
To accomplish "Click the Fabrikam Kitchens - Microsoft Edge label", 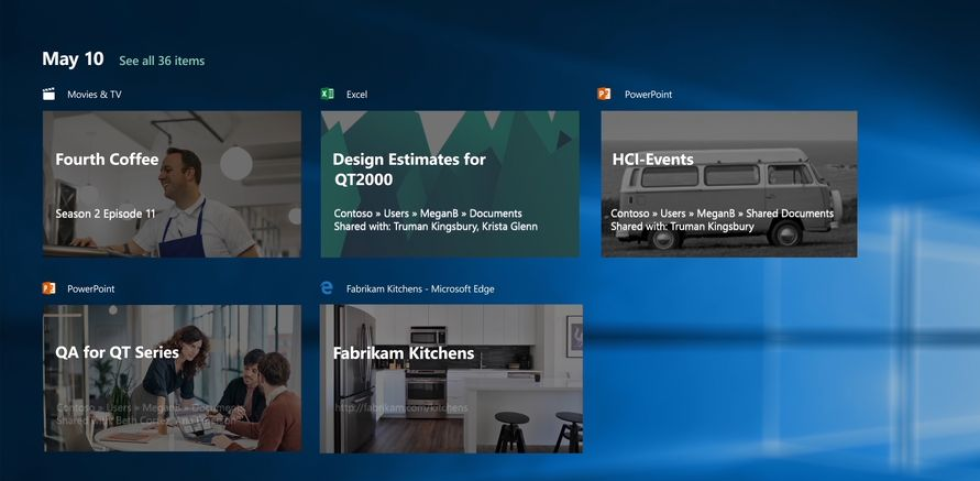I will tap(420, 289).
